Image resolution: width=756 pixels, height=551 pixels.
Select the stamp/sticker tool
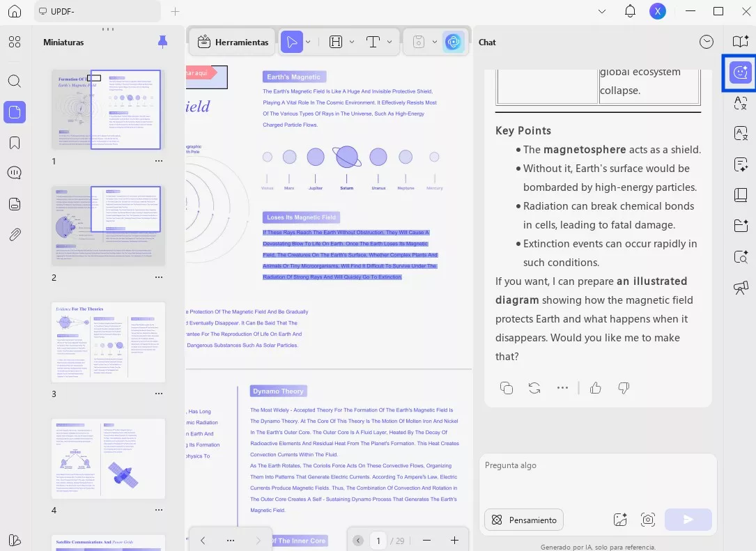[x=419, y=42]
